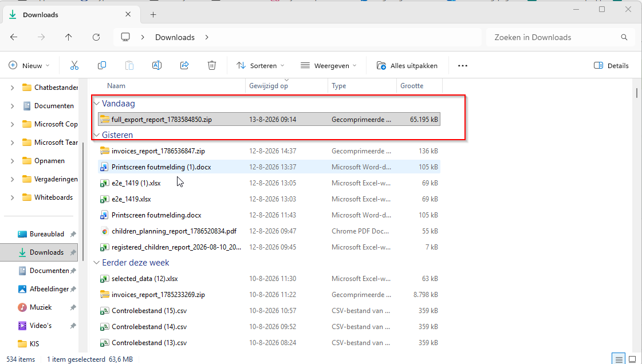The height and width of the screenshot is (364, 642).
Task: Select Controlebestand (15).csv
Action: (x=269, y=311)
